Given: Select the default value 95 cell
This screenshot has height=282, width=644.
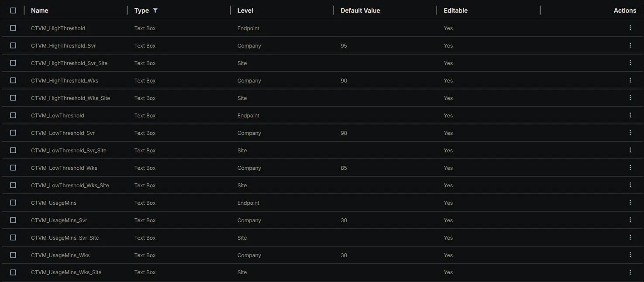Looking at the screenshot, I should 344,46.
